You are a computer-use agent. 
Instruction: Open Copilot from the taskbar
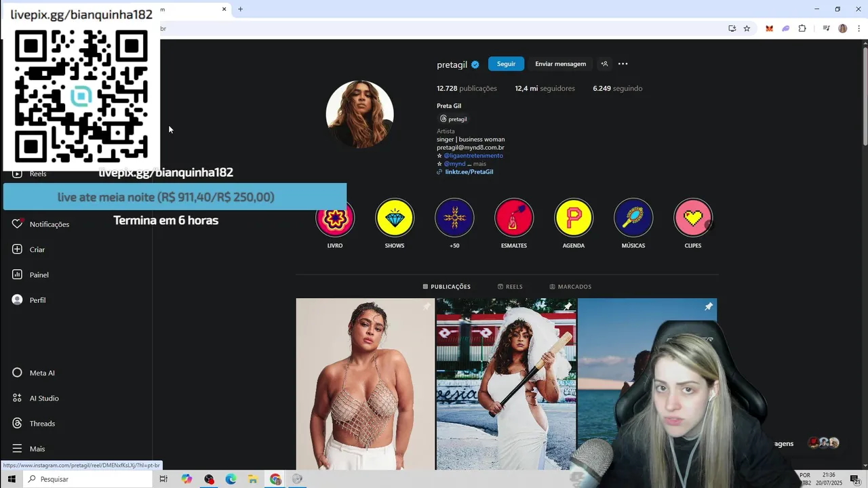186,479
